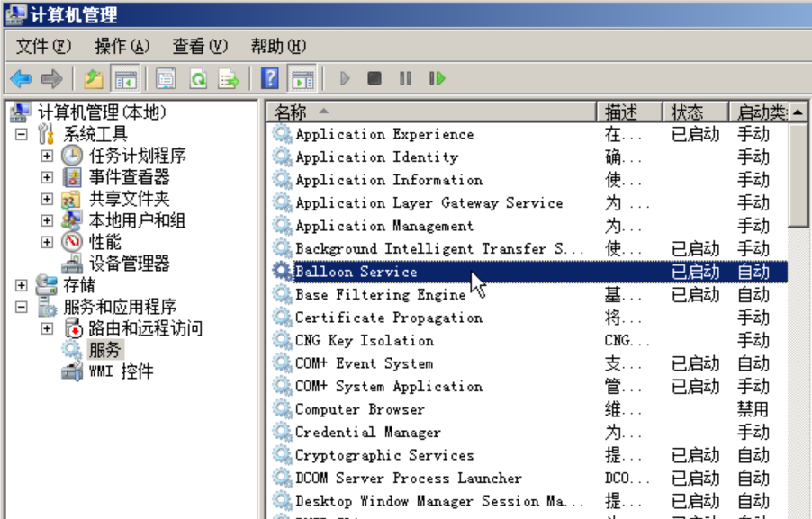This screenshot has height=519, width=812.
Task: Select Application Management service row
Action: coord(528,226)
